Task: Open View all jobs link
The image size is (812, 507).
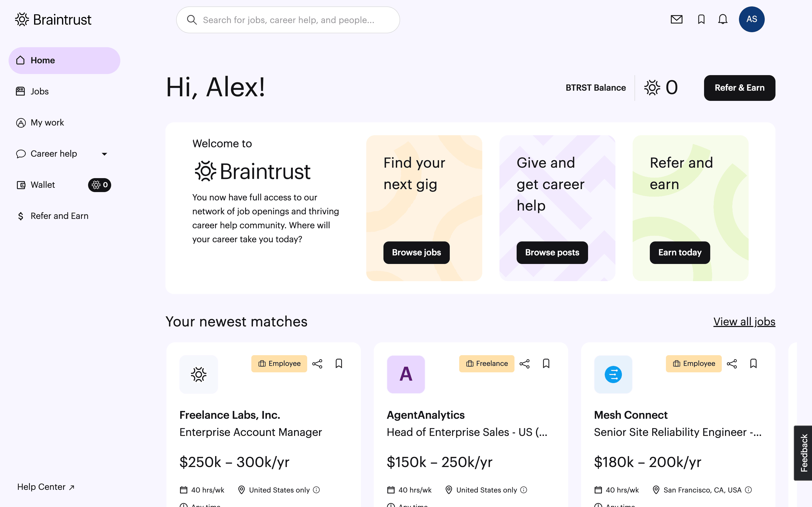Action: (744, 322)
